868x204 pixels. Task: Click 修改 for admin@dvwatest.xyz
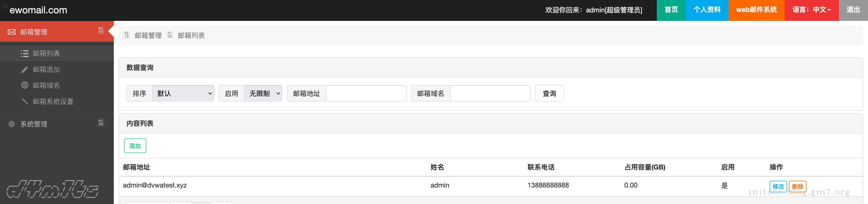[778, 187]
